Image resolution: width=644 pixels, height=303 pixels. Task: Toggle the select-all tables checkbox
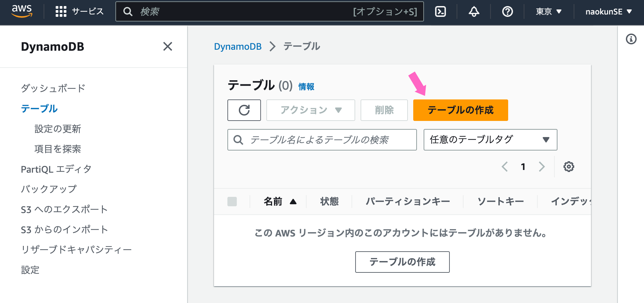click(x=232, y=202)
